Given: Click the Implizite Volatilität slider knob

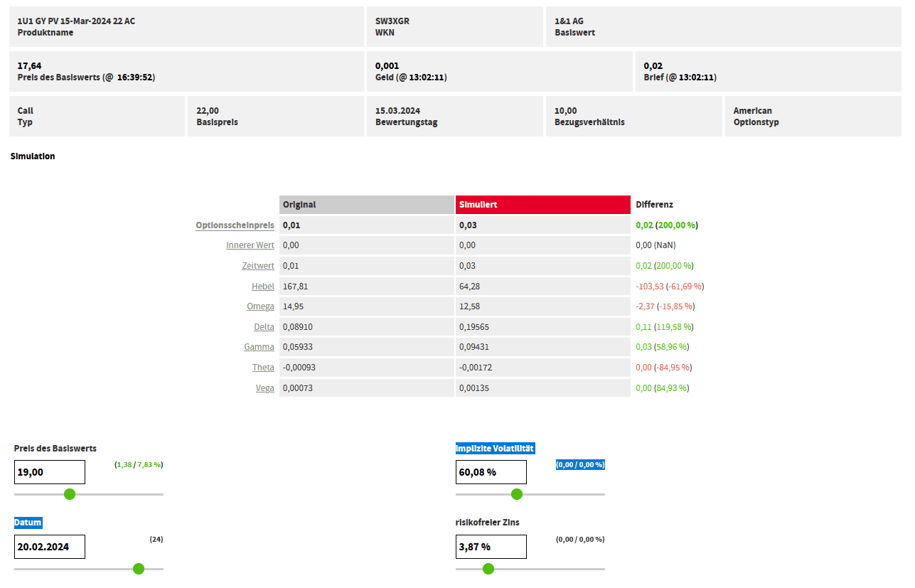Looking at the screenshot, I should 517,494.
